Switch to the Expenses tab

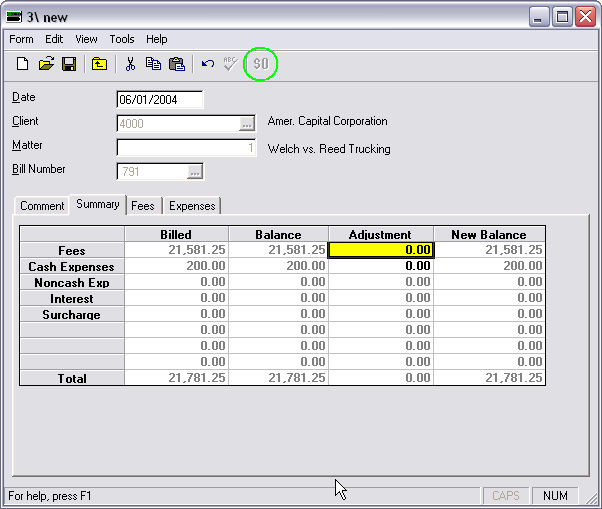click(x=192, y=206)
